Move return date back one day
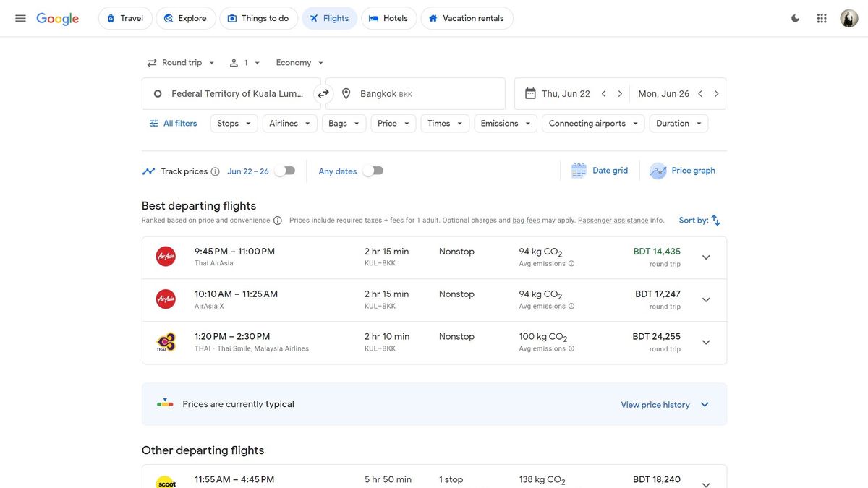This screenshot has height=488, width=868. 700,94
